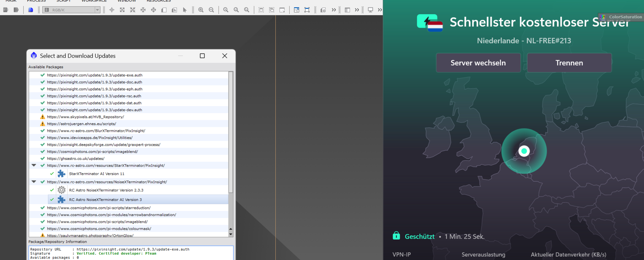Click puzzle icon beside StarXTerminator AI Version 11
Viewport: 644px width, 260px height.
point(61,173)
